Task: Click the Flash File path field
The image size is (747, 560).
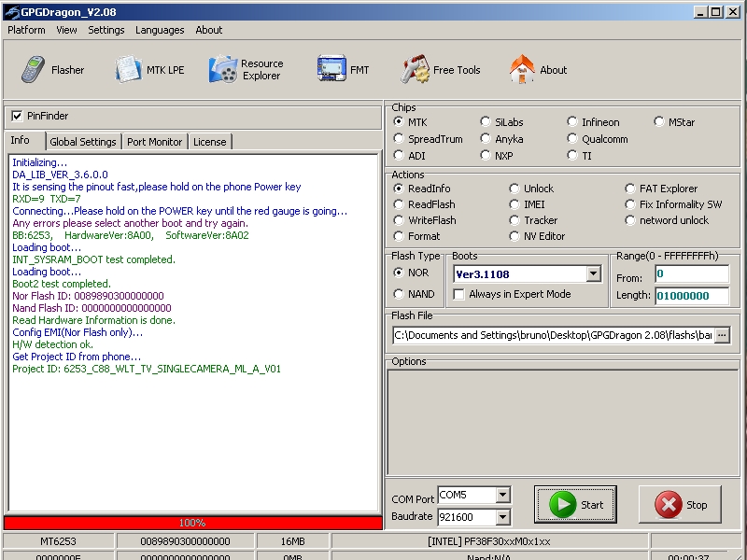Action: click(x=554, y=335)
